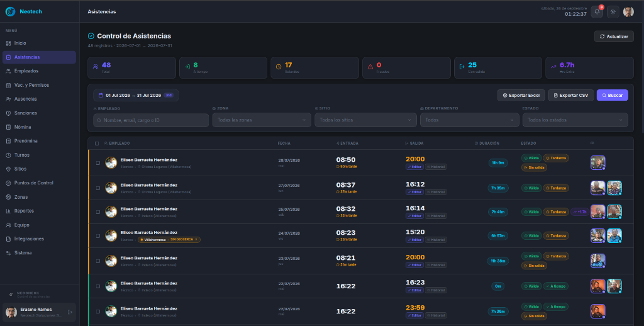
Task: Open the Todos los sitios dropdown
Action: pyautogui.click(x=365, y=120)
